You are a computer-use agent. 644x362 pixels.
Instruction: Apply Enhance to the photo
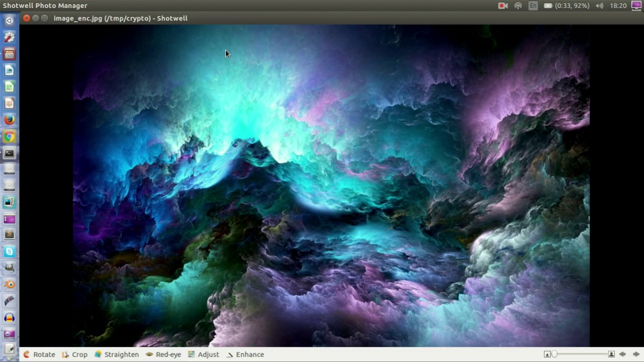tap(245, 354)
